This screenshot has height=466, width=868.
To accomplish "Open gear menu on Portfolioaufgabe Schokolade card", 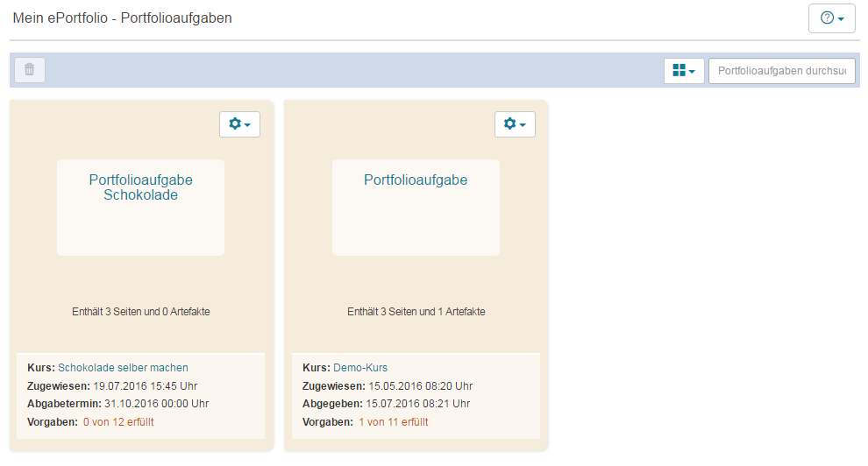I will 239,124.
